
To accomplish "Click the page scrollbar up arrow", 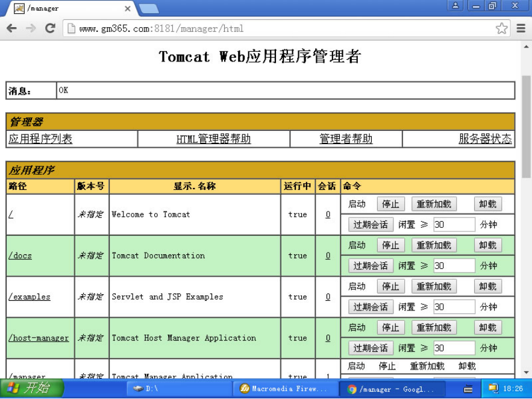I will [x=526, y=46].
